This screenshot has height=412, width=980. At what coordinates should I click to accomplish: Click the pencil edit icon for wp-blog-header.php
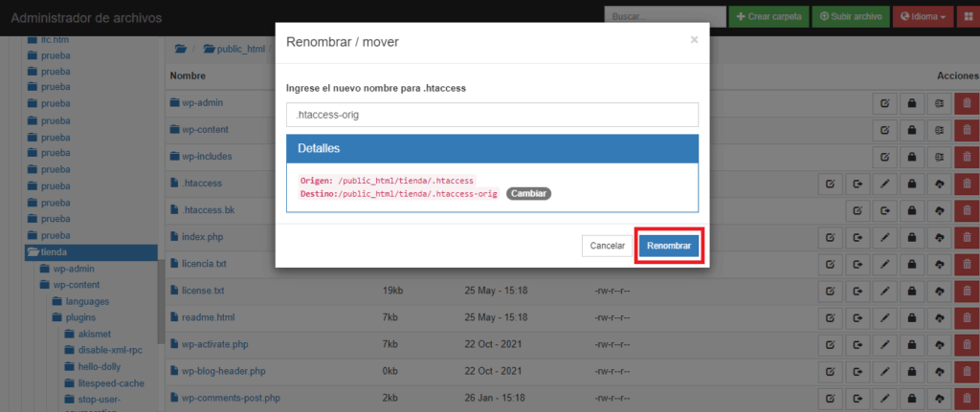884,372
